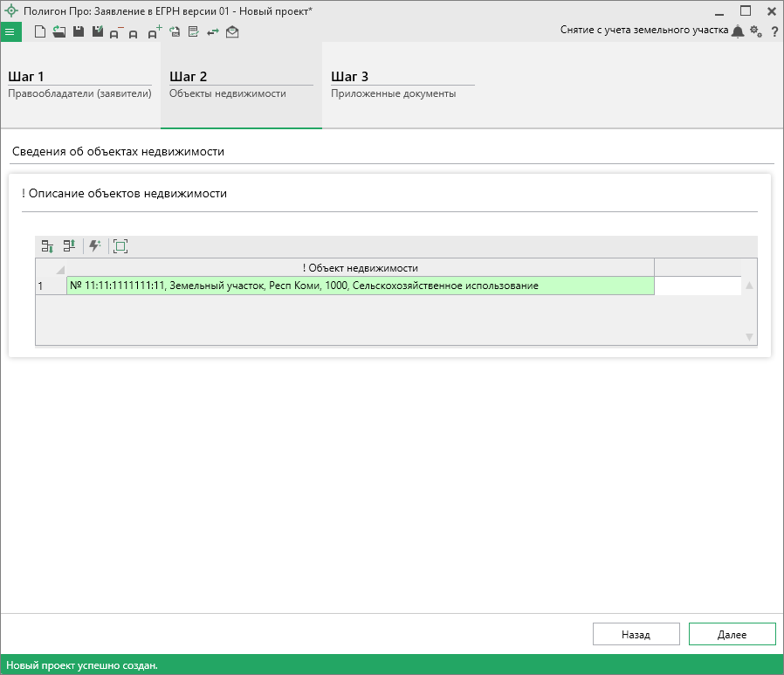Select the green land parcel row 11:11:1111111:11
The image size is (784, 675).
(360, 286)
